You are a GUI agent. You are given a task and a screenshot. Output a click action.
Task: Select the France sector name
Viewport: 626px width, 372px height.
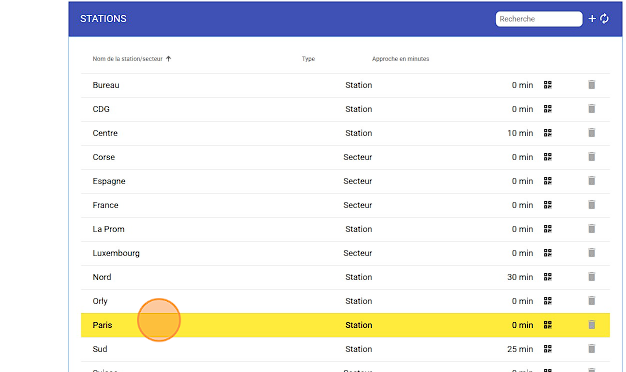[x=105, y=205]
